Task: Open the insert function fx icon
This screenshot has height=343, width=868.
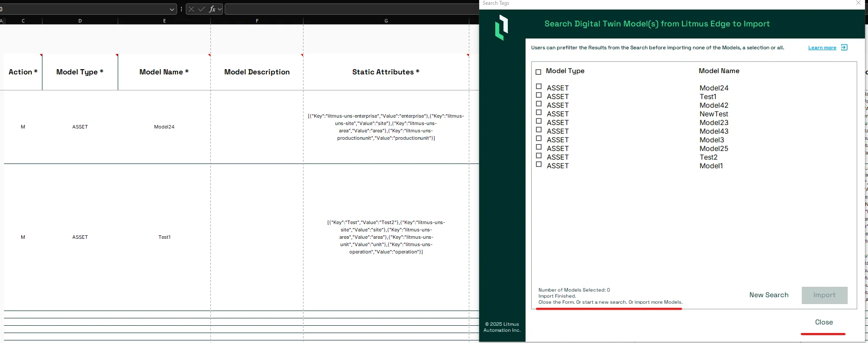Action: point(212,9)
